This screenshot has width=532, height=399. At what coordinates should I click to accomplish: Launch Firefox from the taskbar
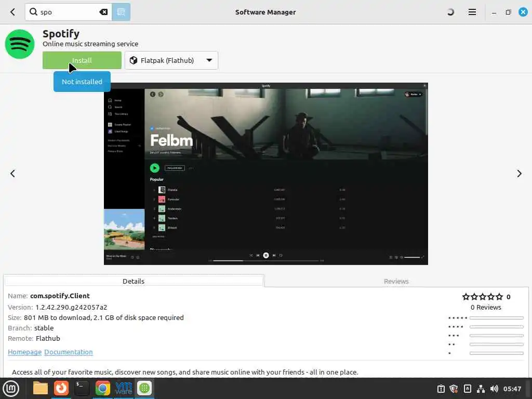[61, 389]
